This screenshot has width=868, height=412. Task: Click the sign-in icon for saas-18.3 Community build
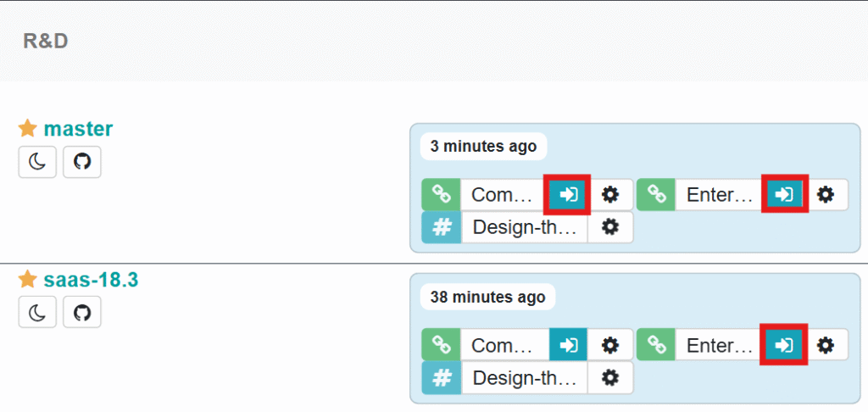point(568,345)
